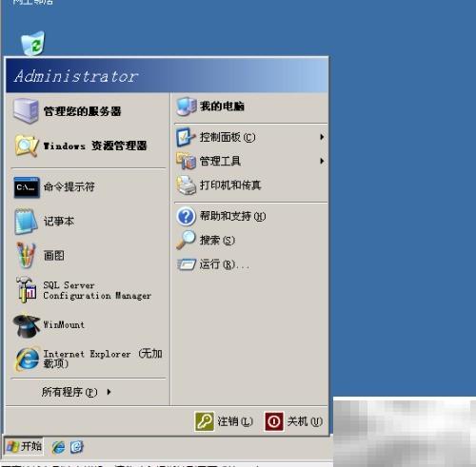Click the Help and Support question mark icon
Screen dimensions: 476x467
[186, 216]
